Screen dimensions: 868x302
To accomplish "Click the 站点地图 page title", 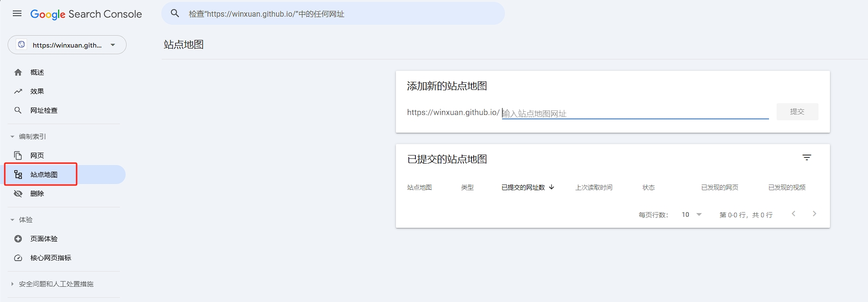I will (184, 45).
